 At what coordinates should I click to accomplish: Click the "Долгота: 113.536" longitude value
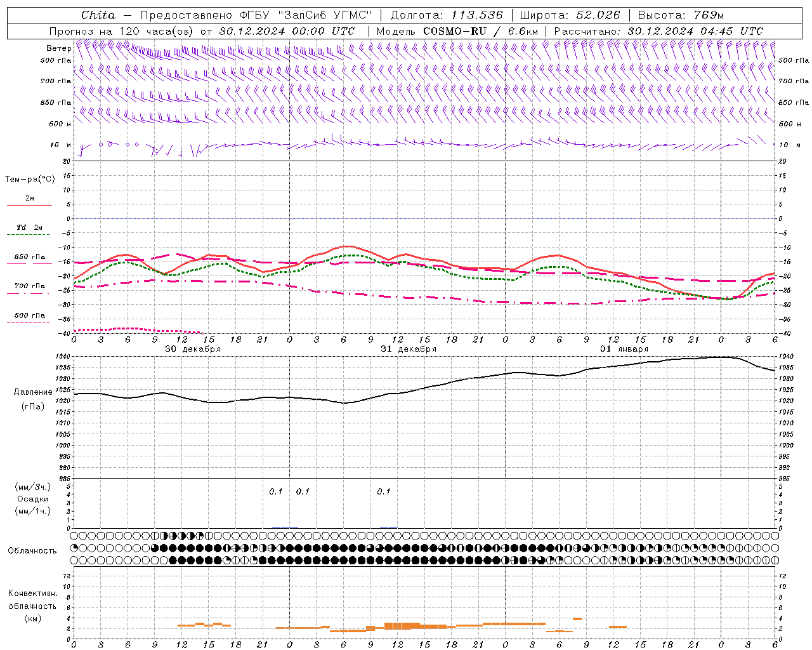(447, 15)
